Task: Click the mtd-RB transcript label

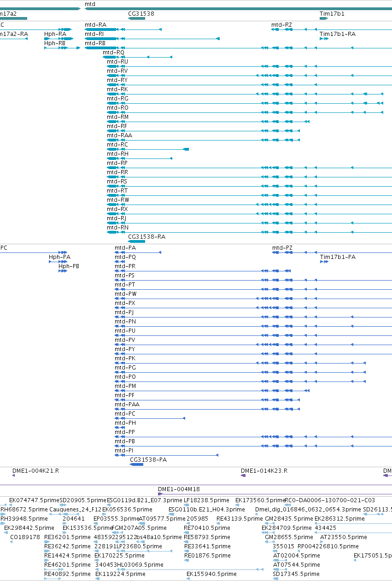Action: click(x=95, y=43)
